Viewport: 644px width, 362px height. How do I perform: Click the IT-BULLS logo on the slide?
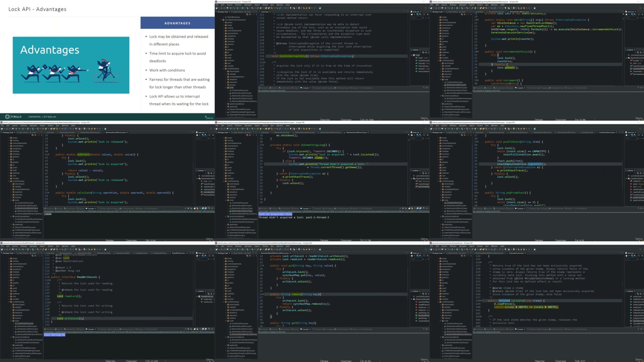tap(14, 117)
